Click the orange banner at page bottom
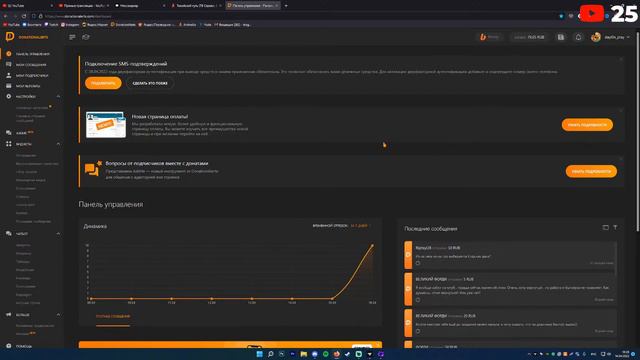The width and height of the screenshot is (640, 360). [x=230, y=344]
